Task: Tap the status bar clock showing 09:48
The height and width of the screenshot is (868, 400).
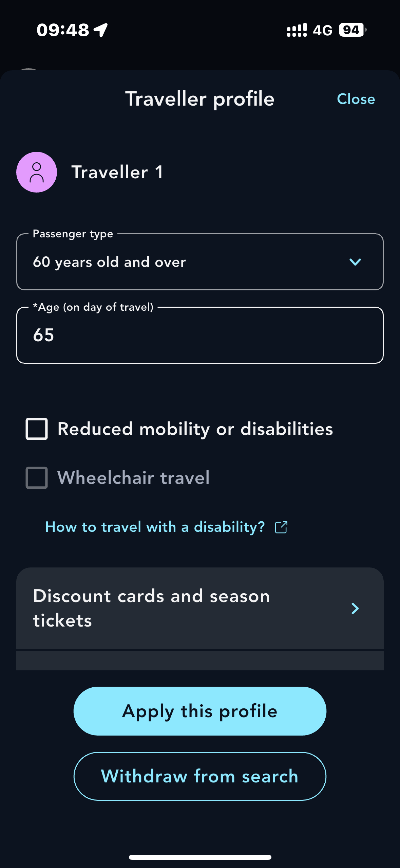Action: click(63, 30)
